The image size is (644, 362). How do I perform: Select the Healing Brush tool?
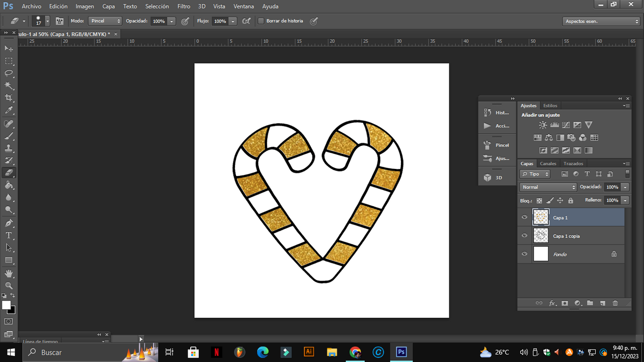point(9,124)
